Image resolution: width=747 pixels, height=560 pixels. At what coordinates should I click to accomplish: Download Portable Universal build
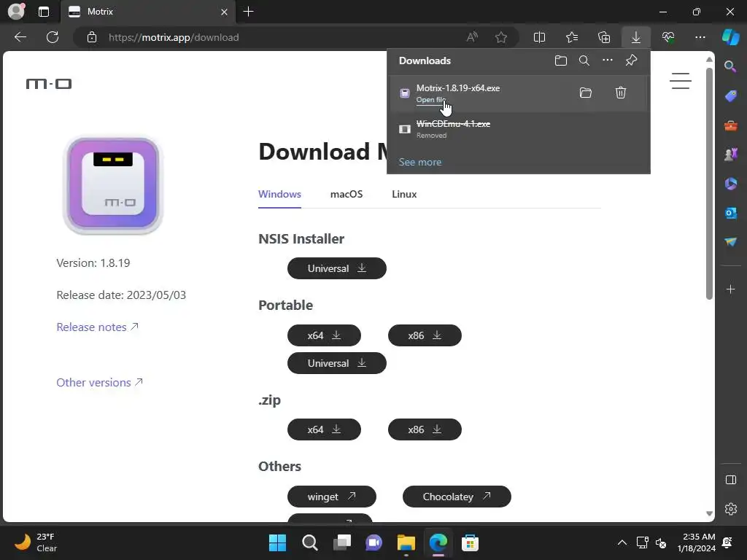(337, 363)
